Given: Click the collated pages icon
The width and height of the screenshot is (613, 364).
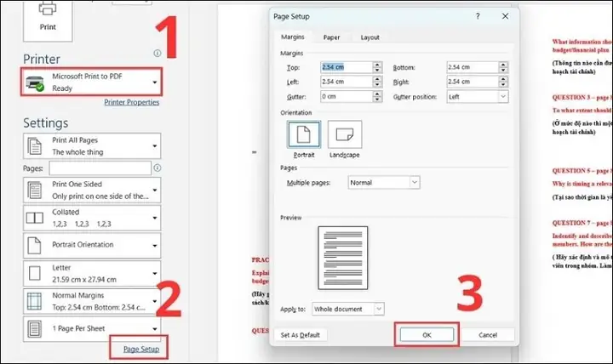Looking at the screenshot, I should (x=34, y=218).
